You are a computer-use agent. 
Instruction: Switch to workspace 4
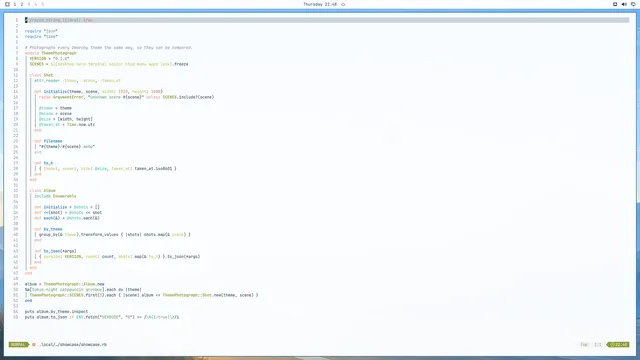pyautogui.click(x=36, y=4)
